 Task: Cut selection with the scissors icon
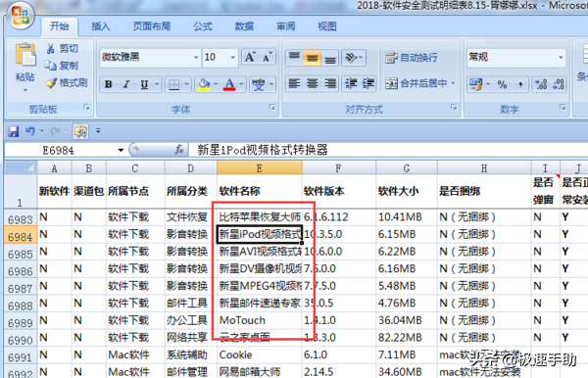click(x=51, y=48)
